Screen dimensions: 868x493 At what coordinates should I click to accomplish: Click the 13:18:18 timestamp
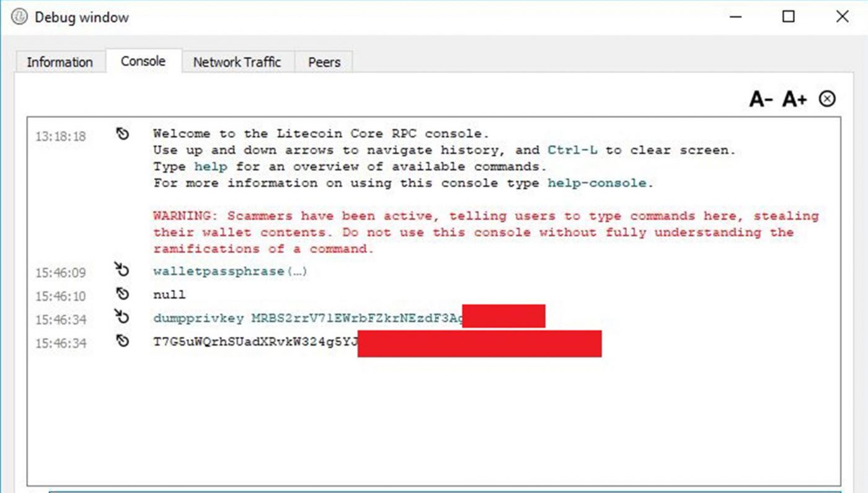[60, 136]
